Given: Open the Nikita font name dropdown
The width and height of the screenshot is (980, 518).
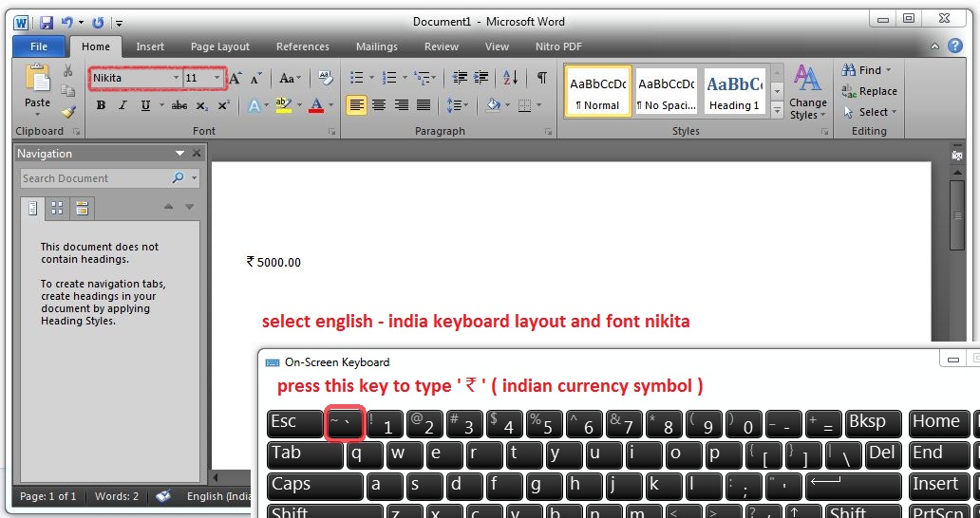Looking at the screenshot, I should pyautogui.click(x=176, y=78).
